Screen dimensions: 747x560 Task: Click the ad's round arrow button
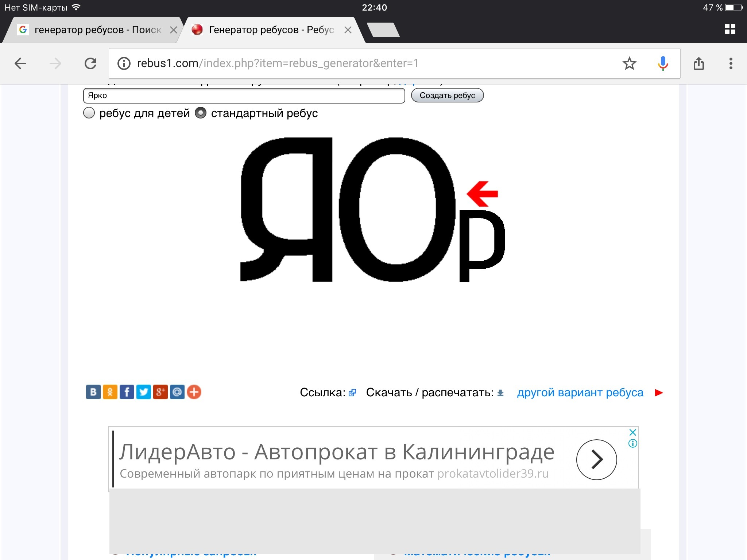tap(596, 459)
